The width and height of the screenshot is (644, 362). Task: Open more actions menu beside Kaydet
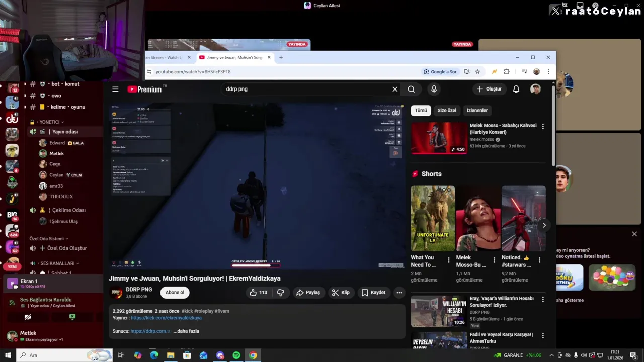[x=399, y=292]
